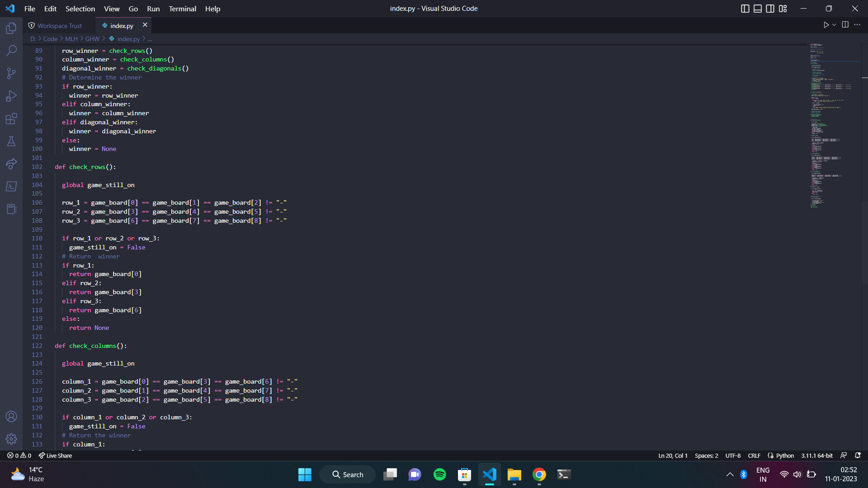Click the Python language mode in status bar
Image resolution: width=868 pixels, height=488 pixels.
click(785, 455)
